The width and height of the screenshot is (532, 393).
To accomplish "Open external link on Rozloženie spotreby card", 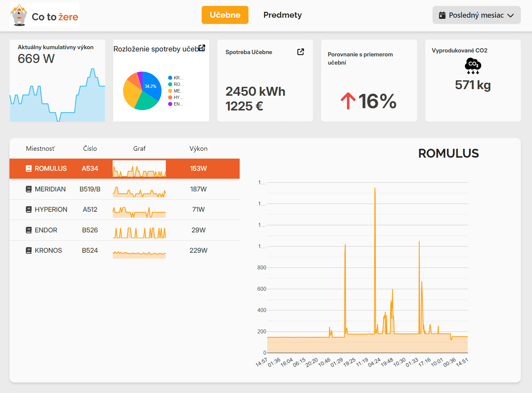I will [202, 48].
